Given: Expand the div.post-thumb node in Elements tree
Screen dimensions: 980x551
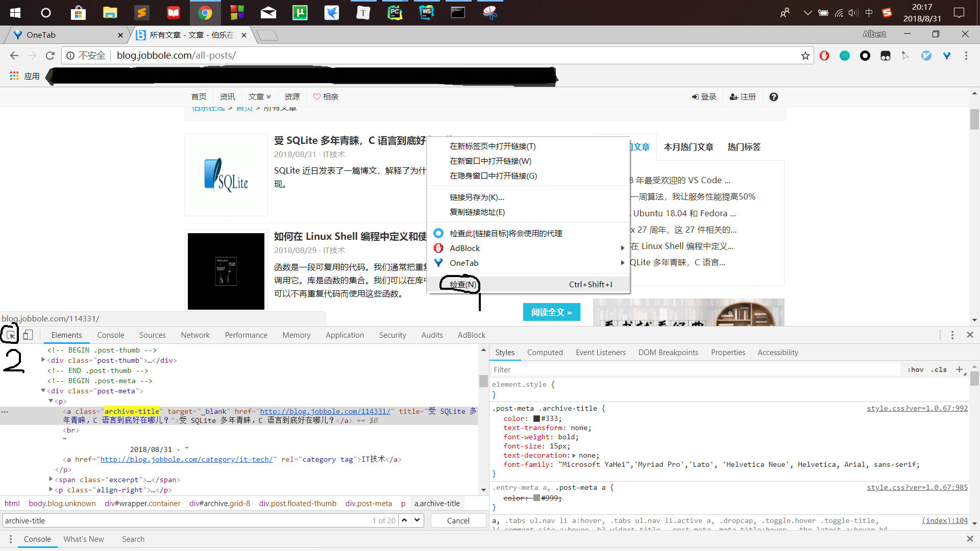Looking at the screenshot, I should point(43,360).
